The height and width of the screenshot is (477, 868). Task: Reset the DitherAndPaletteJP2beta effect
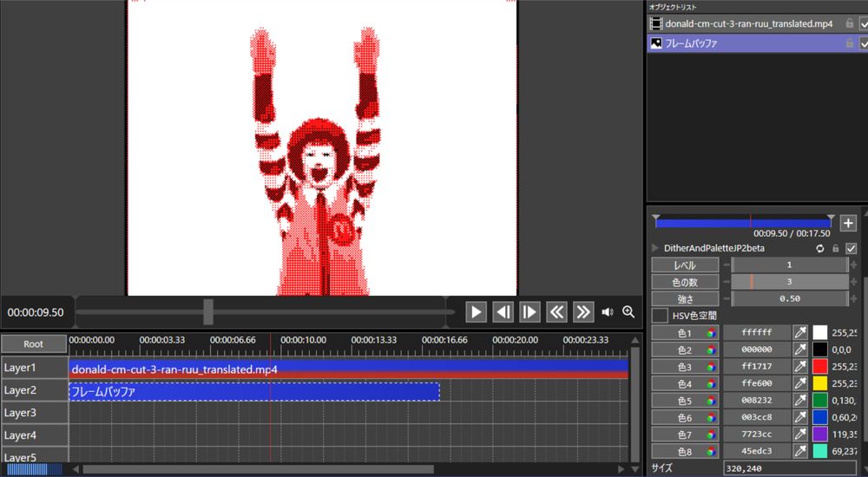(x=819, y=248)
